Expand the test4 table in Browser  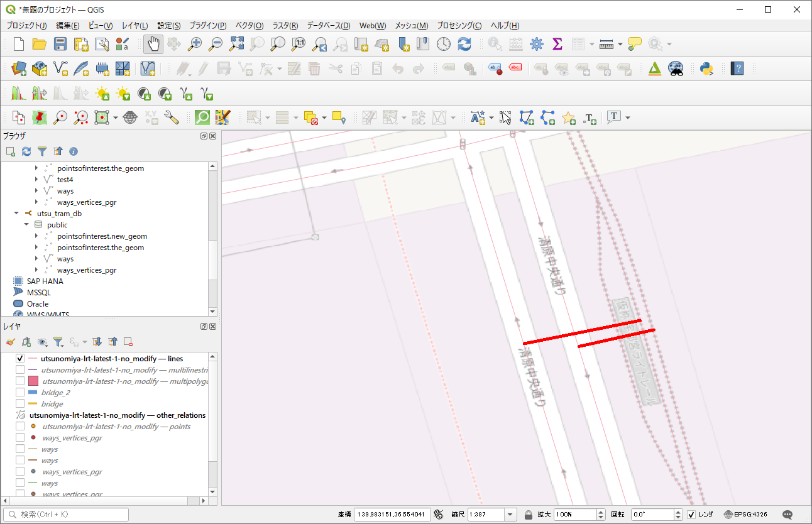(36, 180)
